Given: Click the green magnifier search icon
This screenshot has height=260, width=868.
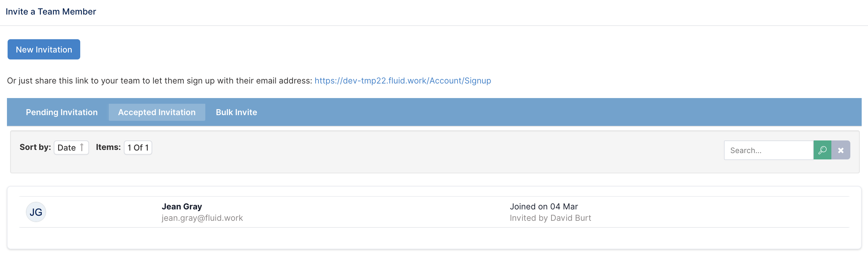Looking at the screenshot, I should point(822,150).
